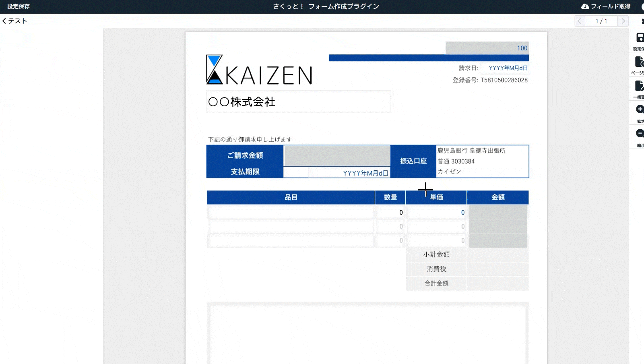Select the 小計金額 value field
The image size is (644, 364).
(x=498, y=254)
